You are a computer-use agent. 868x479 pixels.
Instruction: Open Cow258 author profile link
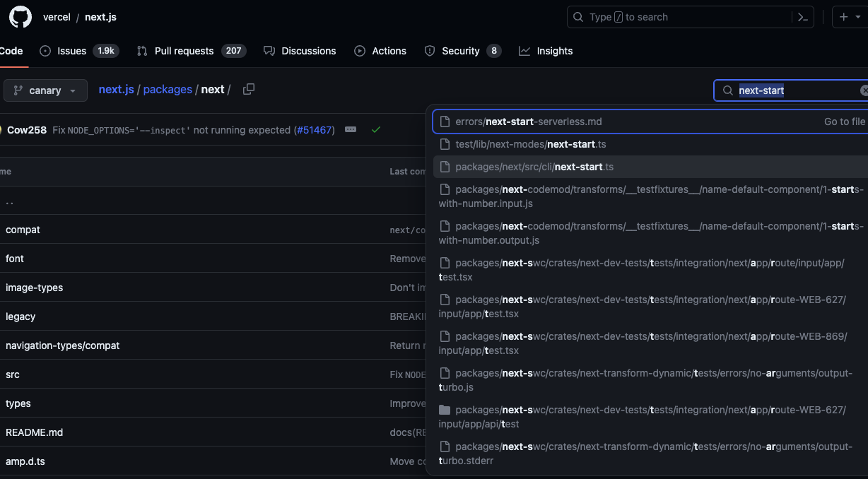point(26,130)
